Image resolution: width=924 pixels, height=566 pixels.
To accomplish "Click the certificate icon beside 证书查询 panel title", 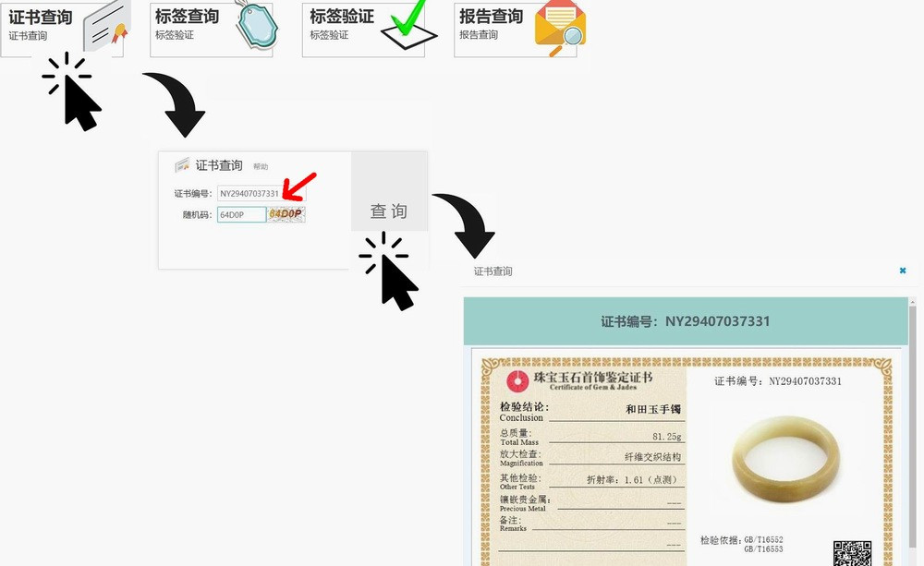I will tap(182, 164).
